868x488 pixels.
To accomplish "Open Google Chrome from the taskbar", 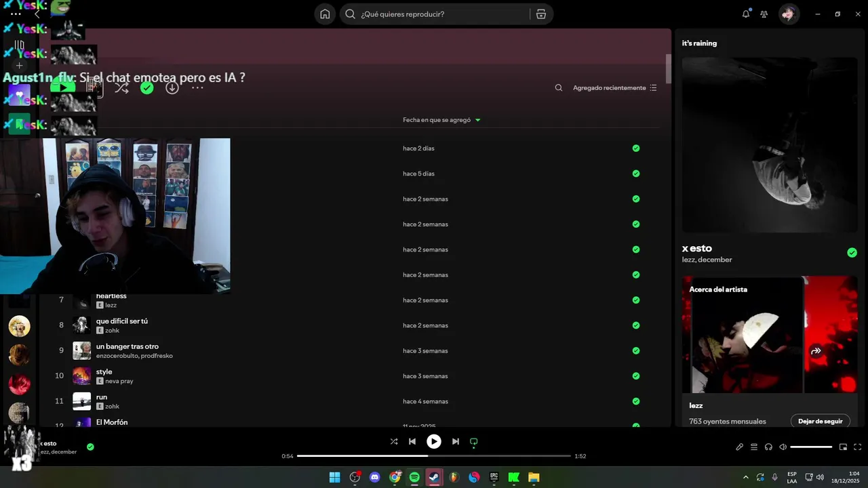I will pos(395,477).
